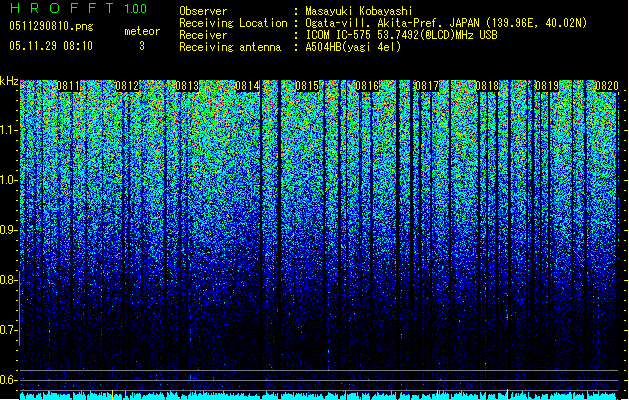
Task: Click the 0812 time marker
Action: pos(127,86)
